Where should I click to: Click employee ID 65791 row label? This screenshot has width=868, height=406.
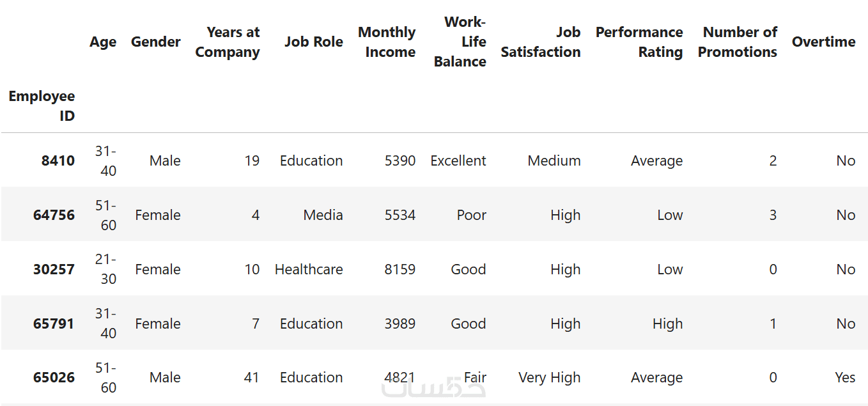[54, 324]
